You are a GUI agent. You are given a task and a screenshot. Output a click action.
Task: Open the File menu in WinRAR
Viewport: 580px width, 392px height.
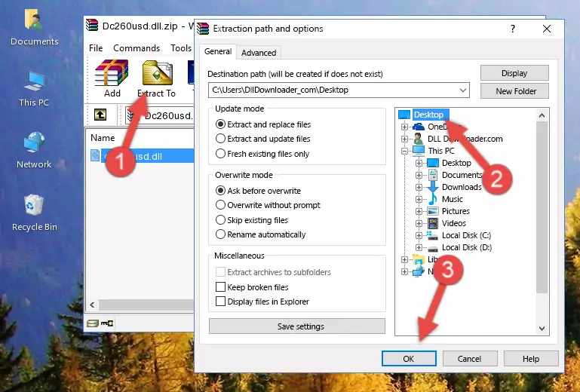96,48
